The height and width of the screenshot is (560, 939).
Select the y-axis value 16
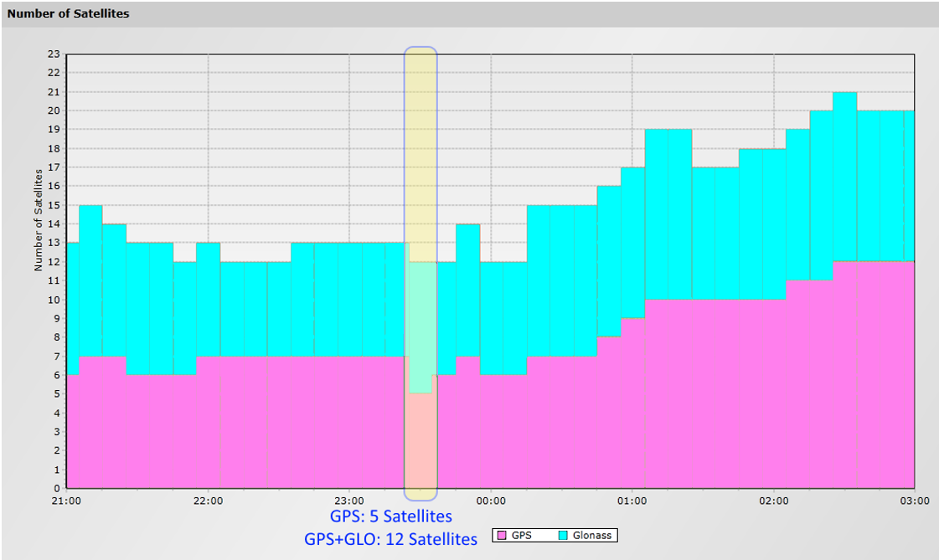(x=54, y=186)
